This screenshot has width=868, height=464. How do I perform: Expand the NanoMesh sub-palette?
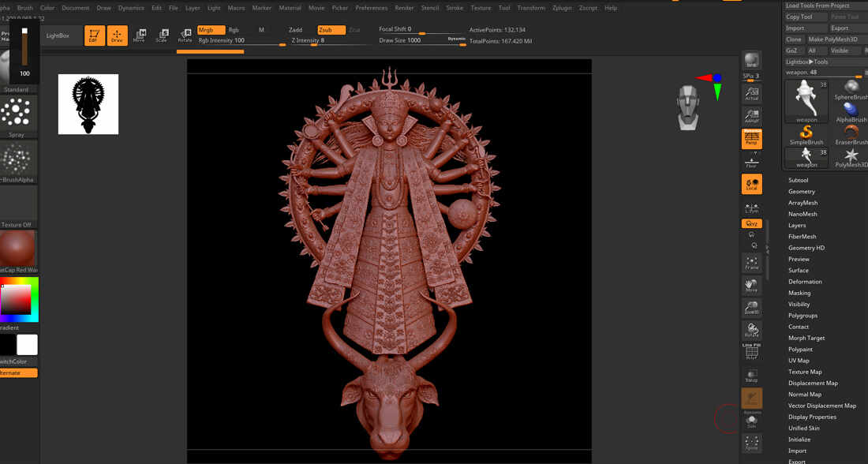(x=803, y=214)
